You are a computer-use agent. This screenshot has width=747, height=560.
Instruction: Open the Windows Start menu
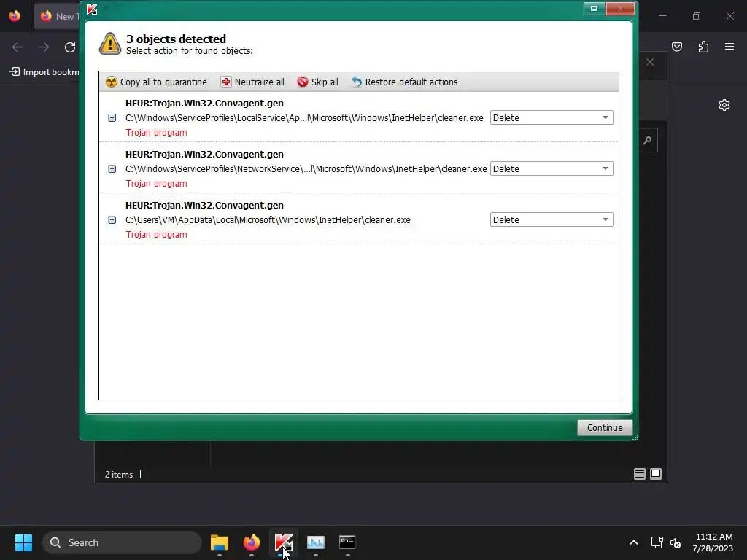(x=23, y=542)
